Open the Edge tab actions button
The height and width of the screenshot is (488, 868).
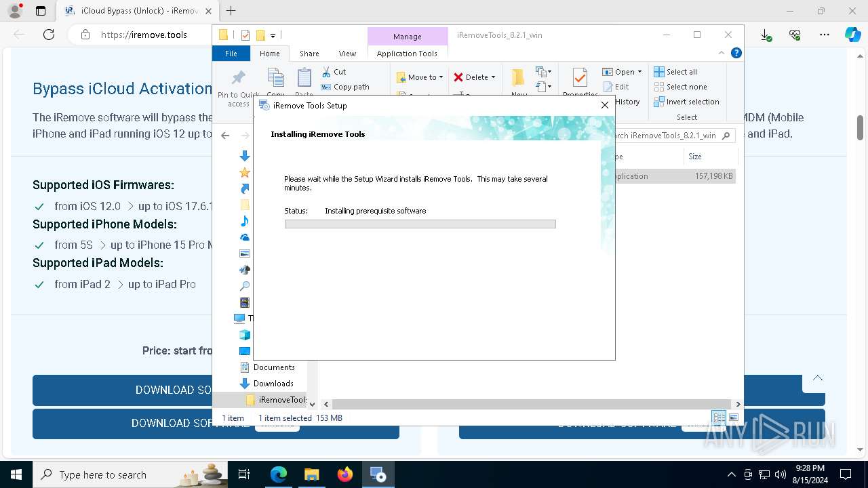(41, 11)
